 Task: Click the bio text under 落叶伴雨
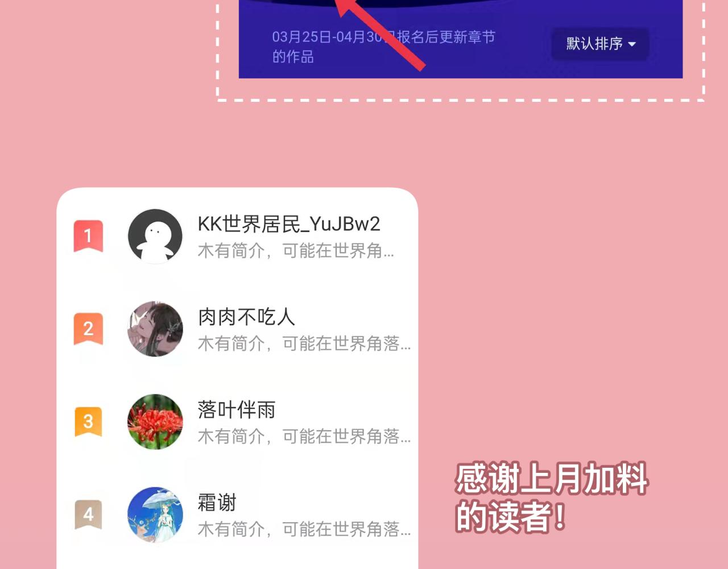point(304,436)
